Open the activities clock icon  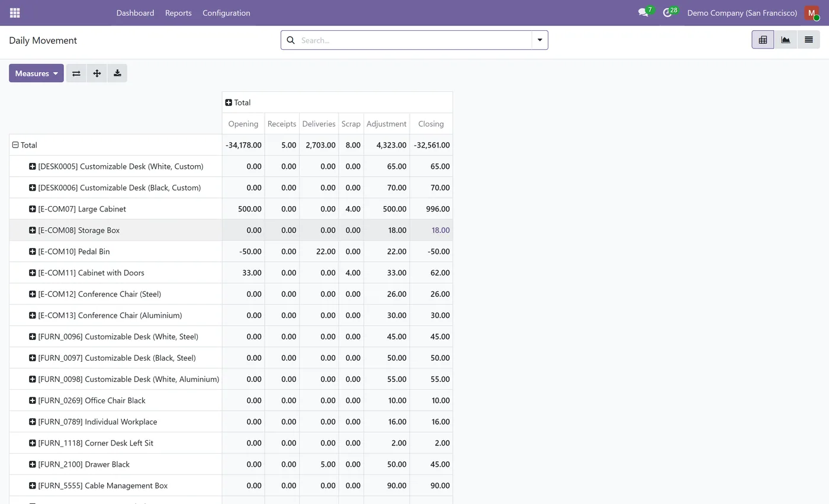click(668, 12)
